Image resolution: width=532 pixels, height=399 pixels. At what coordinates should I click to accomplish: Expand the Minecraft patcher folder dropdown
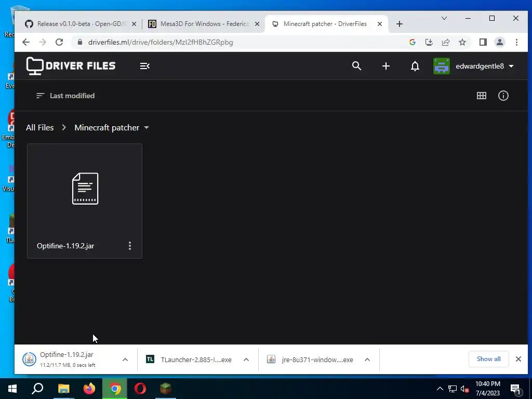(x=147, y=128)
